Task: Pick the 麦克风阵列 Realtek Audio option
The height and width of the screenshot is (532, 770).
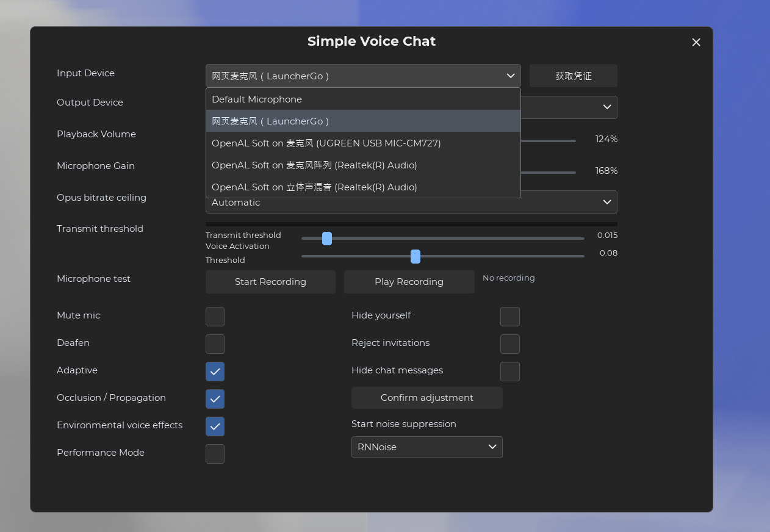Action: 363,165
